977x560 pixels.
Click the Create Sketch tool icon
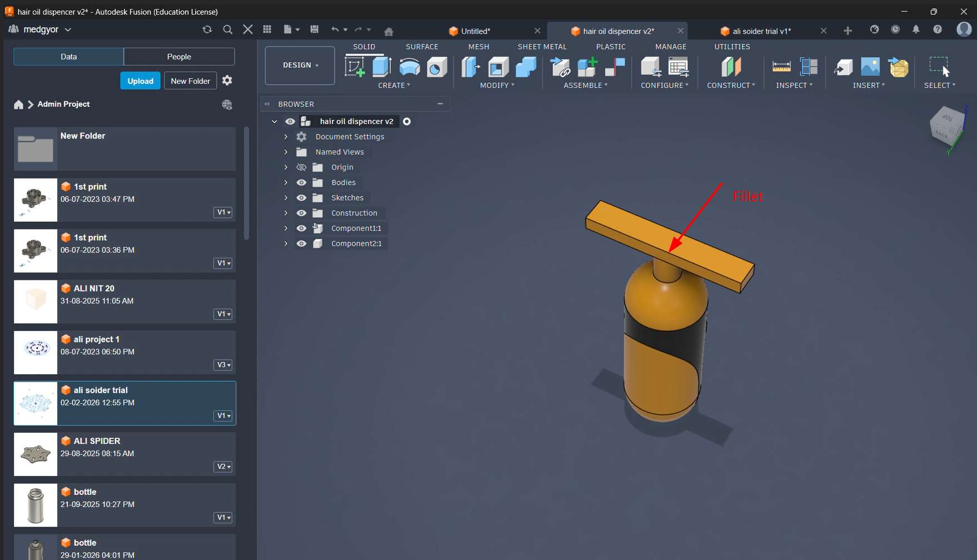(355, 67)
